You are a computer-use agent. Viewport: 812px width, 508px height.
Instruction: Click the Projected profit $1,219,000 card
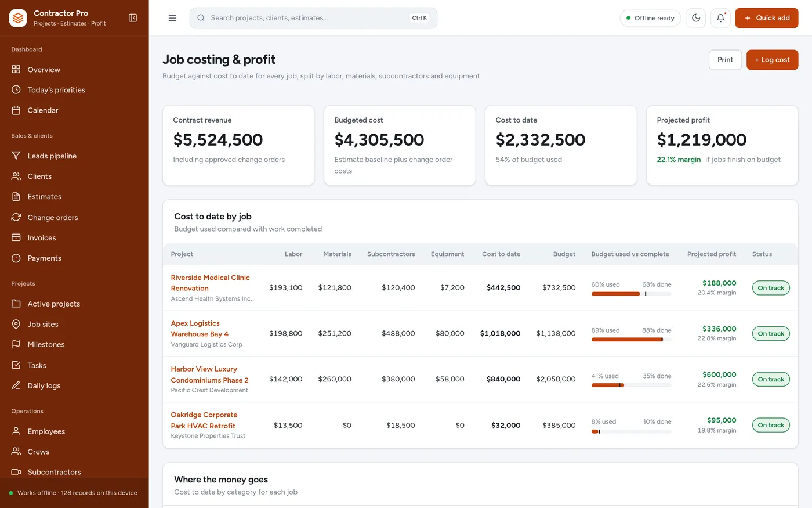pyautogui.click(x=722, y=145)
